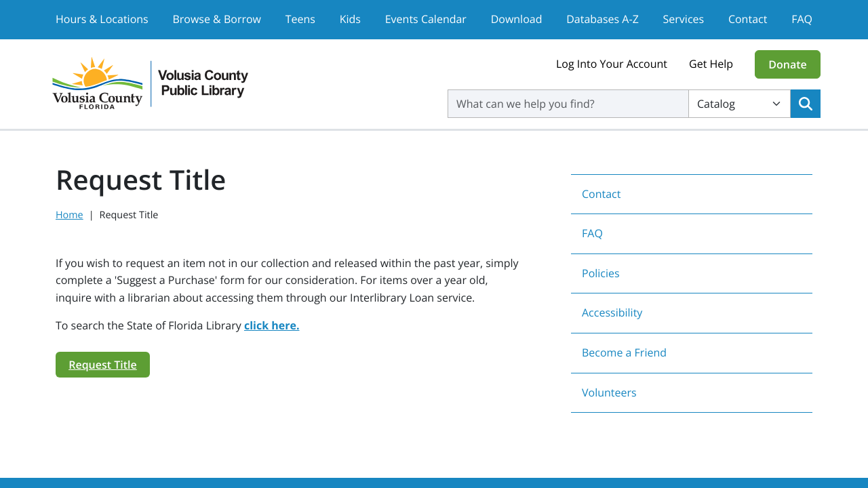Viewport: 868px width, 488px height.
Task: Open the Services menu item
Action: (x=683, y=19)
